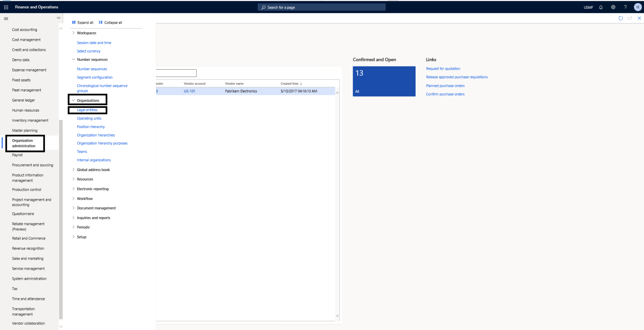This screenshot has width=644, height=330.
Task: Click the IK user account avatar
Action: point(637,7)
